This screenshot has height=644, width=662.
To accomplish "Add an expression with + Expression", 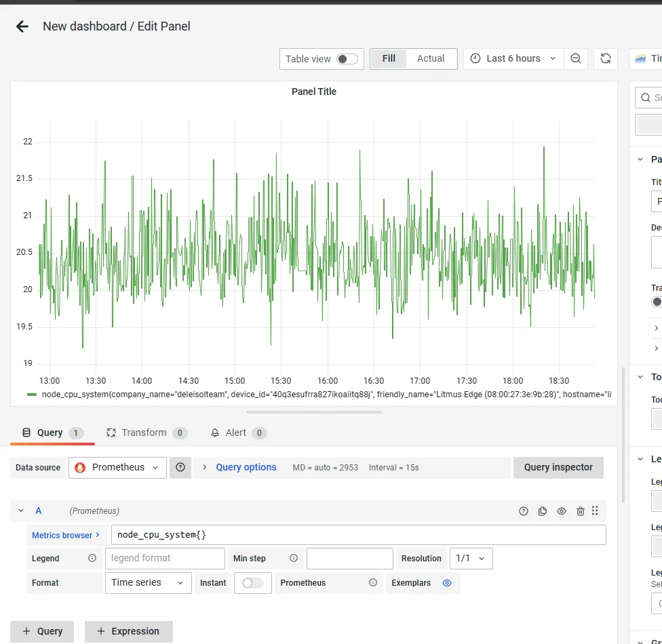I will pos(129,631).
